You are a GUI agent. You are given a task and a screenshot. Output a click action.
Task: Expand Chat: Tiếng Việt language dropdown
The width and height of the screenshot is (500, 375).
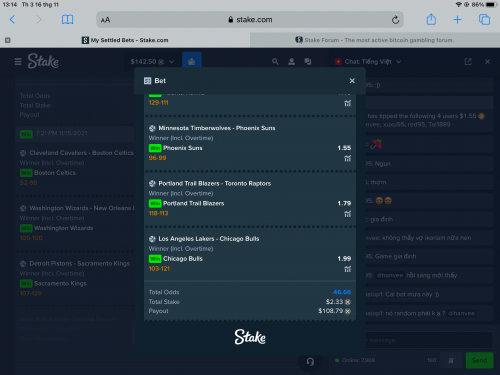368,62
